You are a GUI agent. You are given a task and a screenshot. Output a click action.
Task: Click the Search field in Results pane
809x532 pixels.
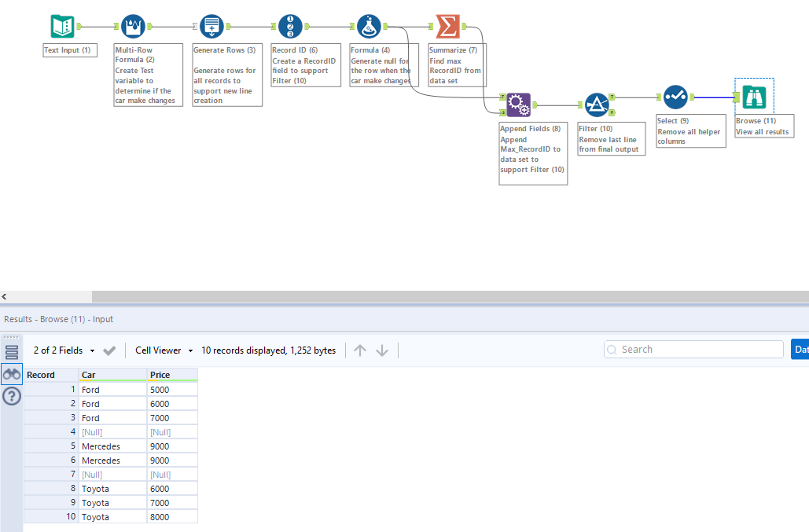pyautogui.click(x=692, y=349)
